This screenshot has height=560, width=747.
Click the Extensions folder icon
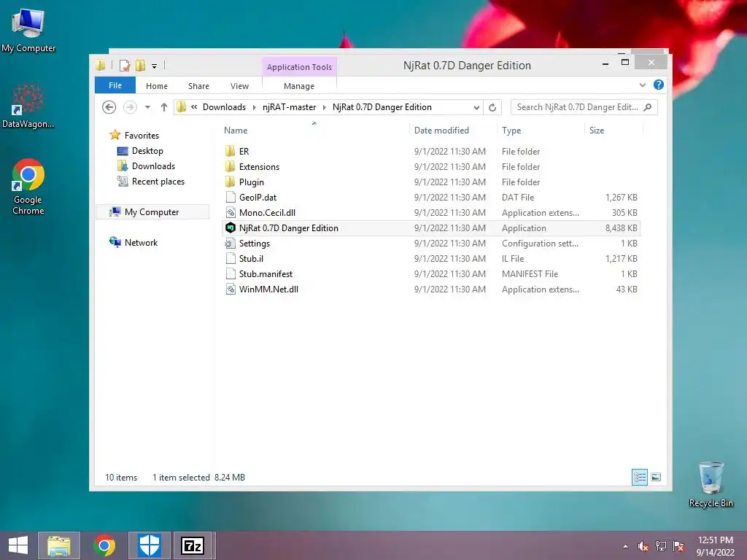pos(230,167)
